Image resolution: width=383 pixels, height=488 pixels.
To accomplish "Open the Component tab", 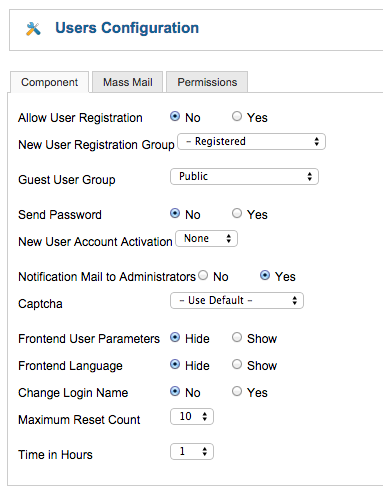I will tap(49, 82).
